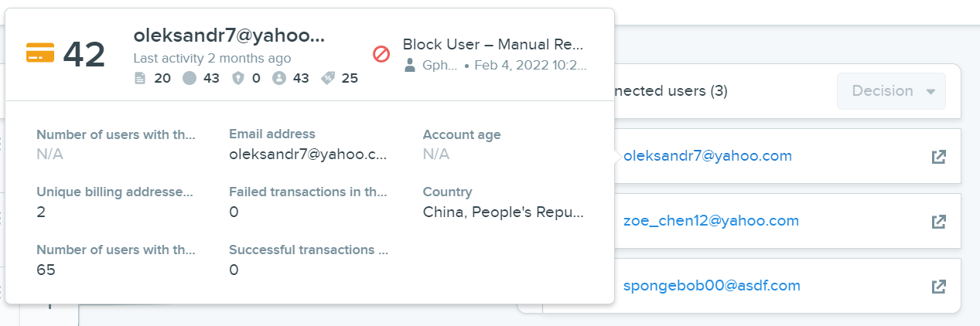Open connected user zoe_chen12@yahoo.com link
This screenshot has width=980, height=326.
tap(711, 221)
